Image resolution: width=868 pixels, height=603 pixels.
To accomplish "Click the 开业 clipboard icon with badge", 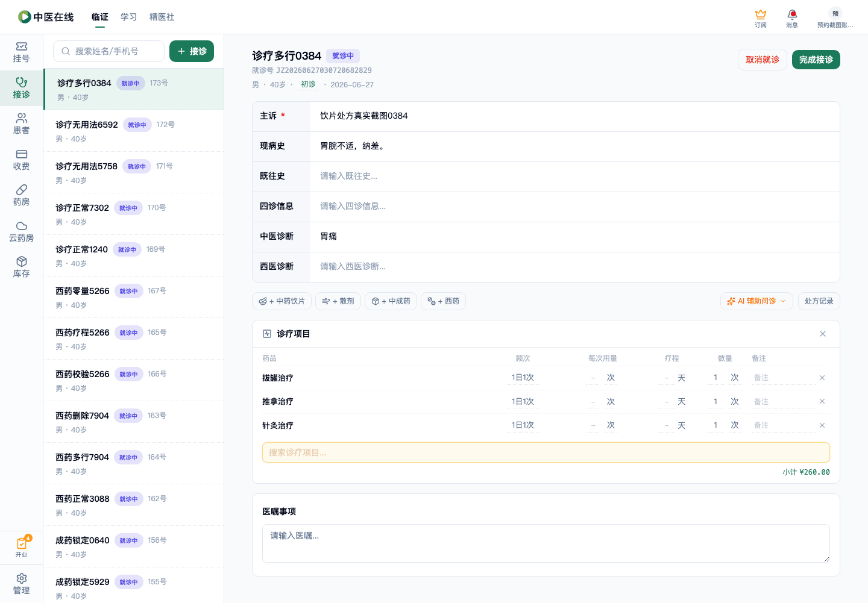I will 21,547.
